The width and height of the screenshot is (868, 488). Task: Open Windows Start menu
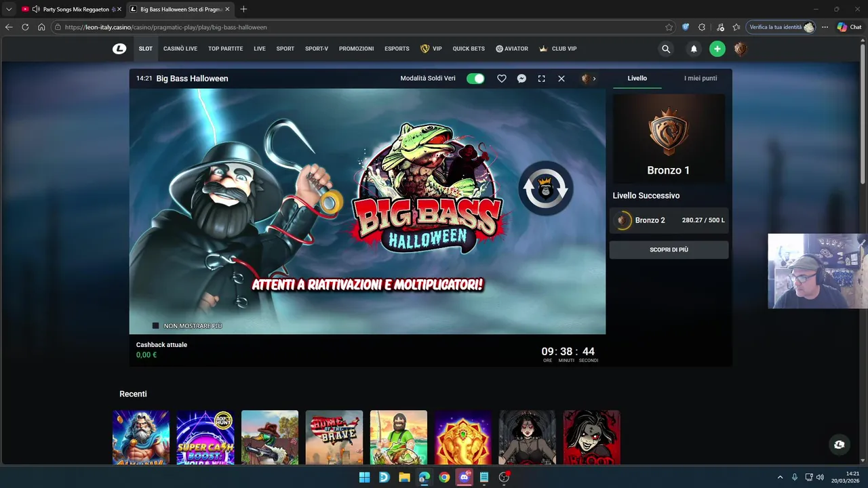click(364, 477)
